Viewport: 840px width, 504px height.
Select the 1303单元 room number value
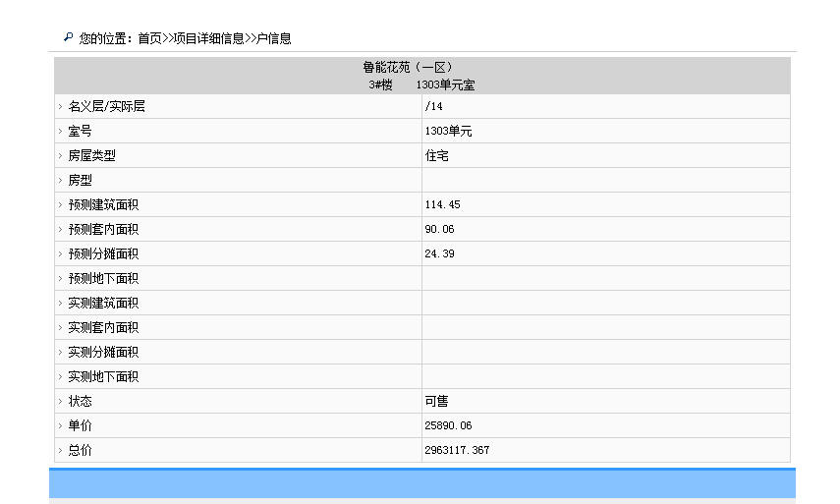point(448,131)
